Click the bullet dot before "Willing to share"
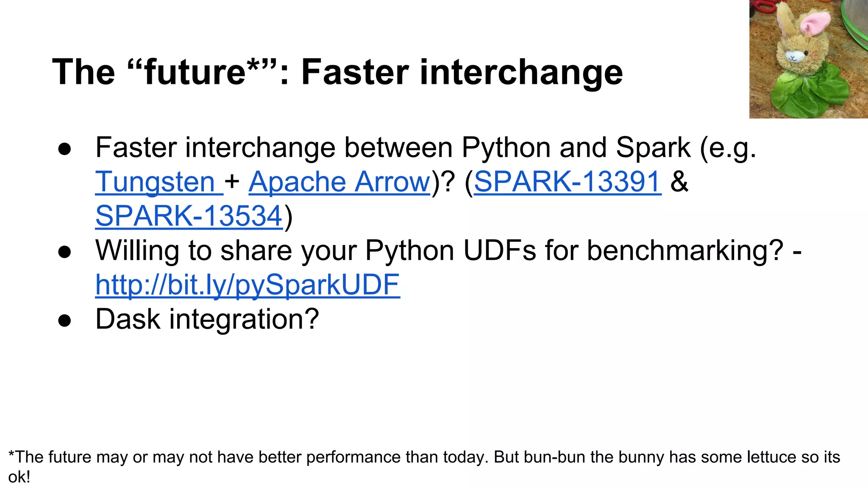 [x=64, y=252]
